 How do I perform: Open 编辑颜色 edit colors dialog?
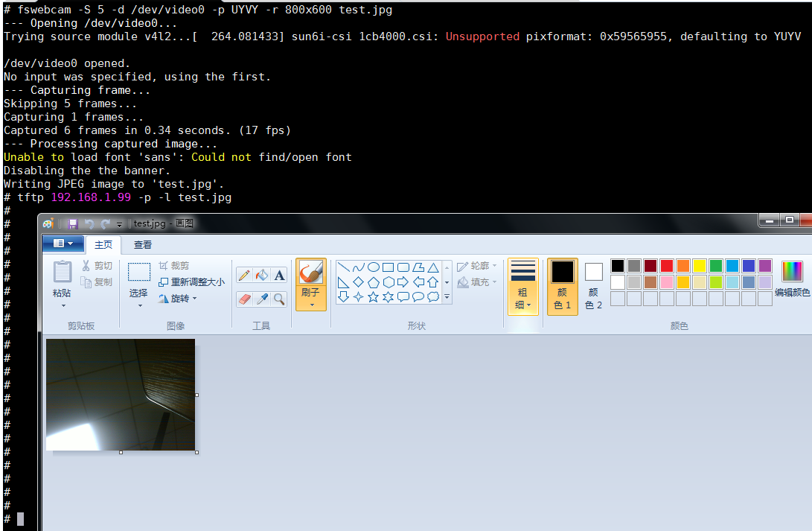coord(792,279)
